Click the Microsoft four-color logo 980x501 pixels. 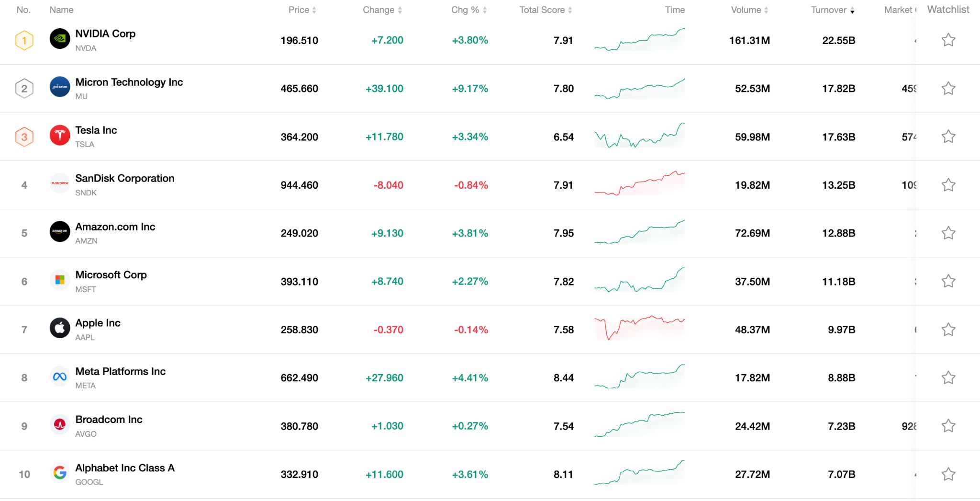point(59,280)
